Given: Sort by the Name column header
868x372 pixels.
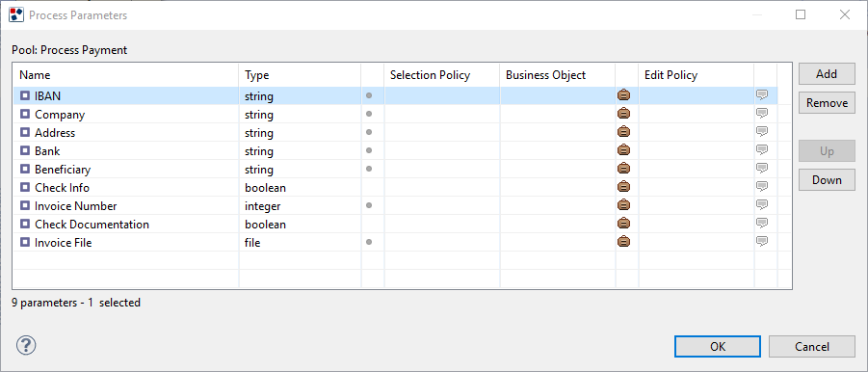Looking at the screenshot, I should coord(126,75).
